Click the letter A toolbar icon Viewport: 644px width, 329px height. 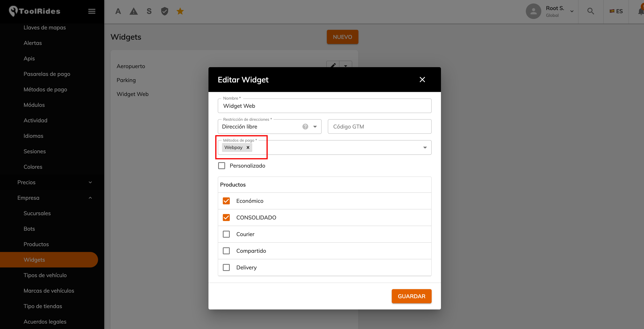[118, 11]
